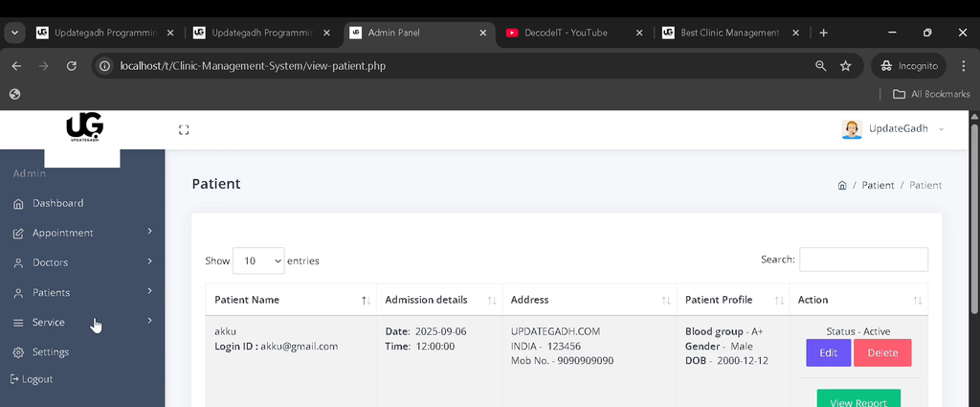Close the DecodeIT - YouTube tab
Screen dimensions: 980x407
(x=638, y=33)
